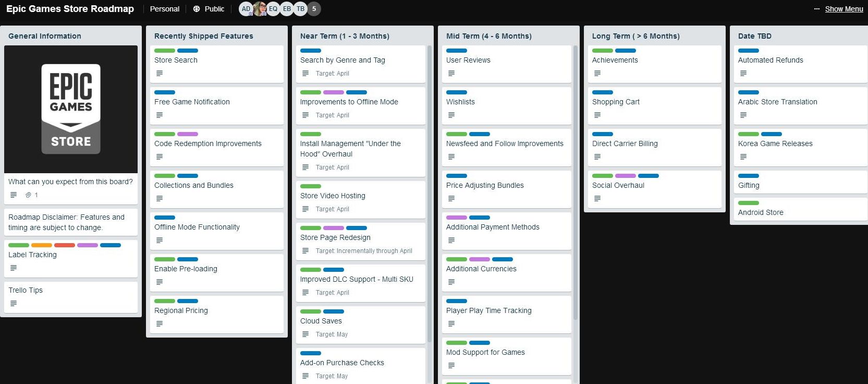This screenshot has width=868, height=384.
Task: Open the Improvements to Offline Mode card
Action: [361, 106]
